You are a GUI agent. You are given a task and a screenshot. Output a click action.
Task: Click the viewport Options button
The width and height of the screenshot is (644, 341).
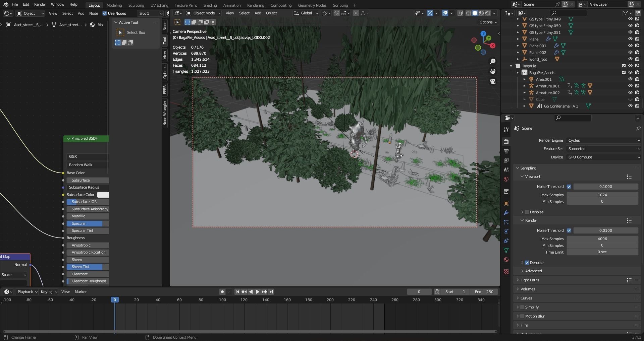[x=488, y=22]
